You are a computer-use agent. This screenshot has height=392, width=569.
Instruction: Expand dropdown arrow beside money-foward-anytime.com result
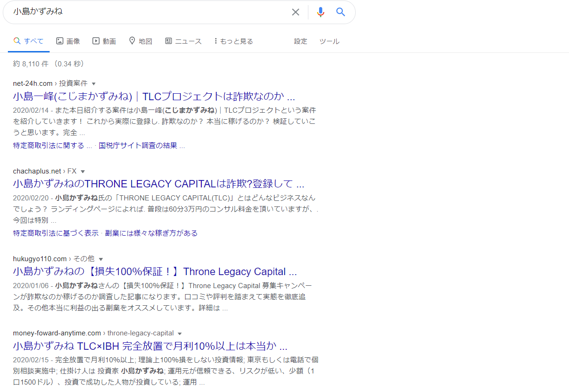coord(180,334)
